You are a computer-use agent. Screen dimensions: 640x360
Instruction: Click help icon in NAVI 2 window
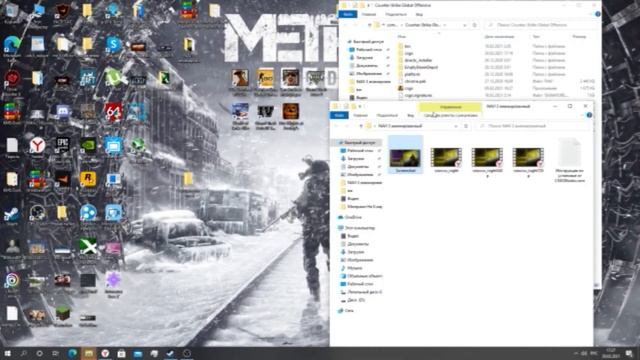tap(589, 116)
